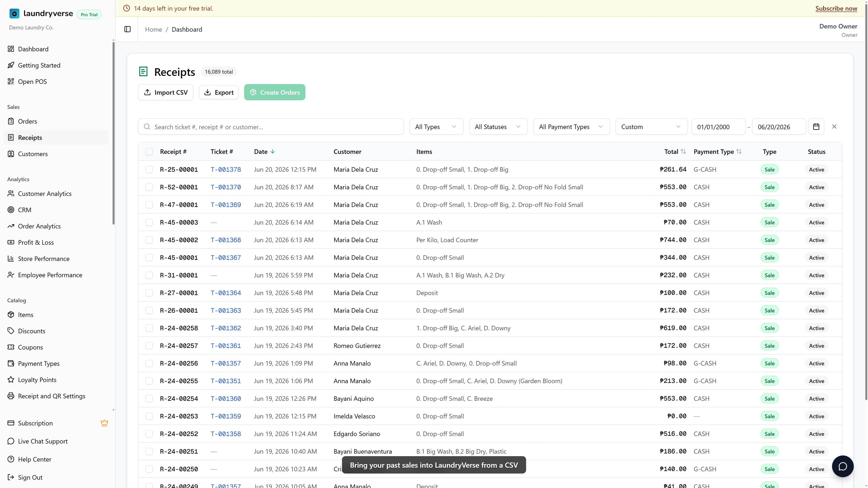The image size is (868, 488).
Task: Open Customer Analytics page
Action: coord(56,194)
